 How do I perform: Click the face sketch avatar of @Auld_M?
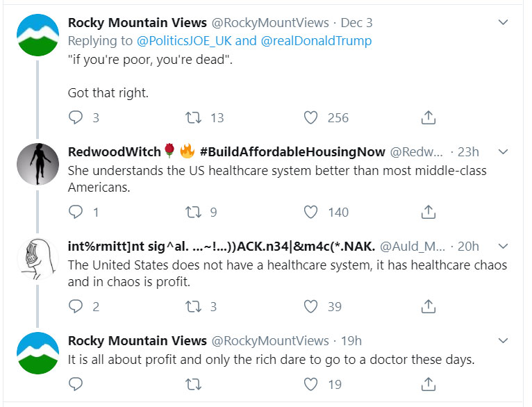coord(37,259)
